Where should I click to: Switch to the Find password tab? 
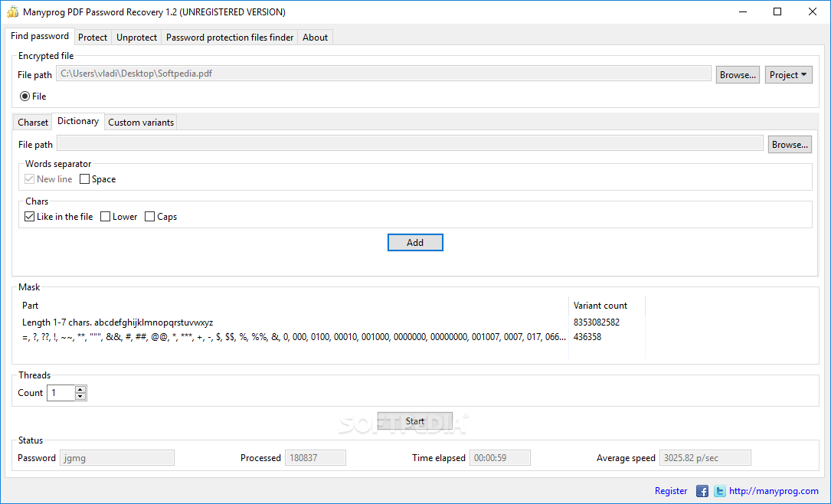coord(40,36)
